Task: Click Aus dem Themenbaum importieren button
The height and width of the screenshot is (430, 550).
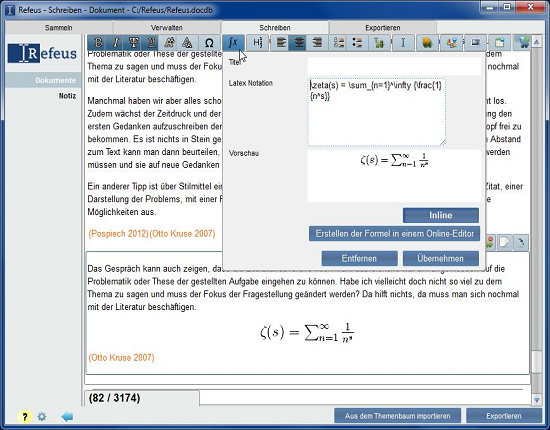Action: tap(397, 416)
